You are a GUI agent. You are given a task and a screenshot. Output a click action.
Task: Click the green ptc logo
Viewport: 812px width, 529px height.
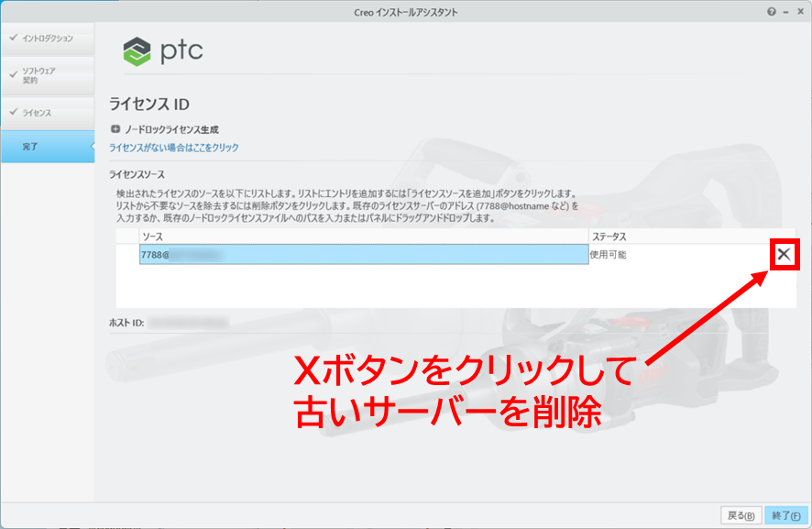pyautogui.click(x=137, y=50)
